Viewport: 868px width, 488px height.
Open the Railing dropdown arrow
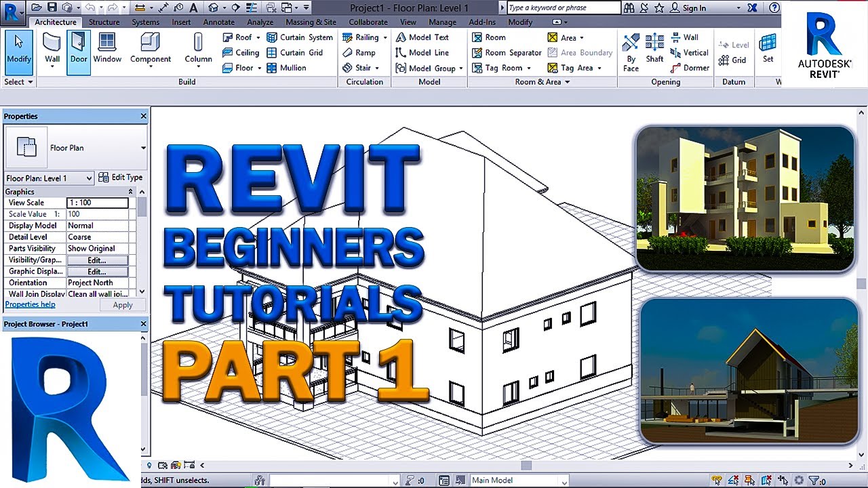(384, 38)
